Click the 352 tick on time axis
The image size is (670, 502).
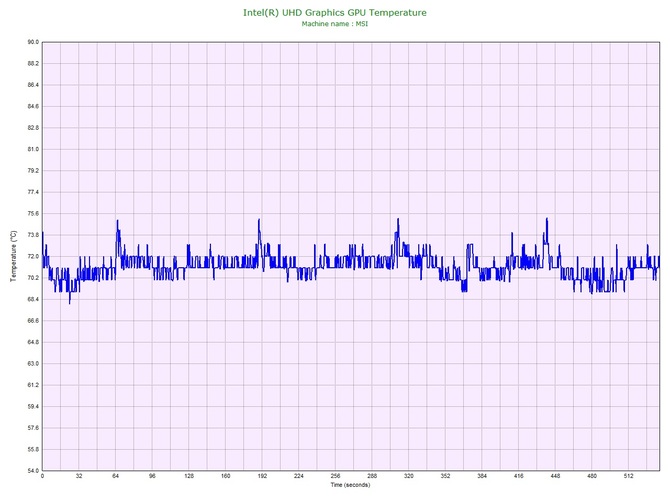click(x=445, y=476)
